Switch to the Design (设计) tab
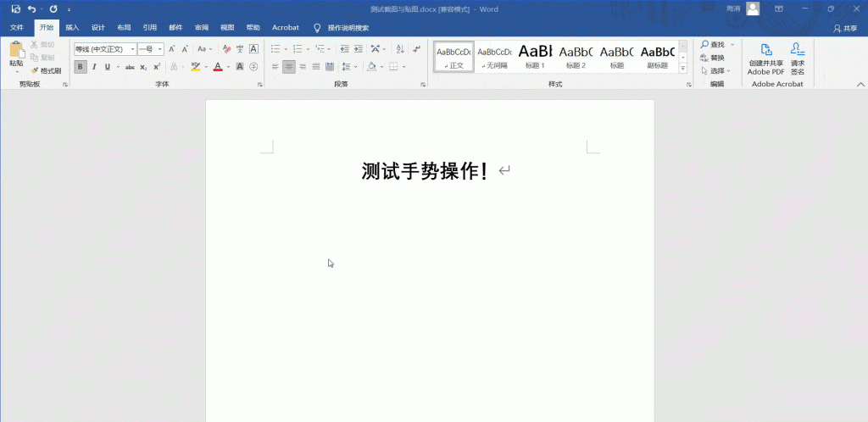The image size is (868, 422). click(98, 28)
